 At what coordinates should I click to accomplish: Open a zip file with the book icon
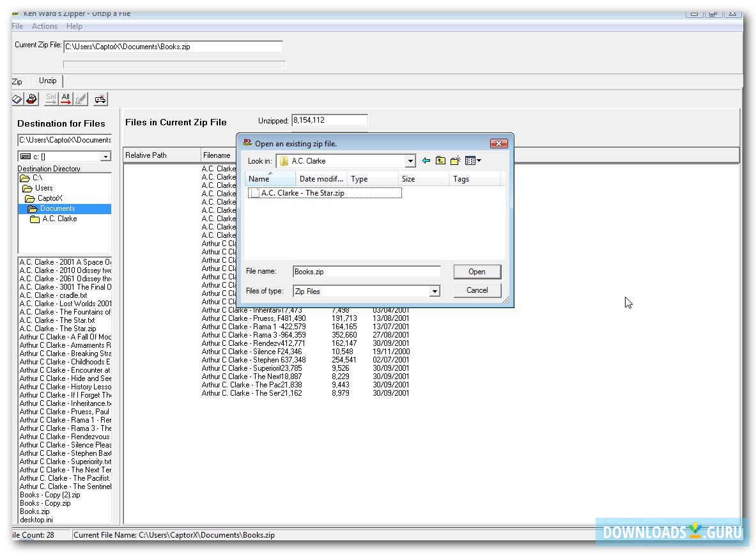pos(17,98)
